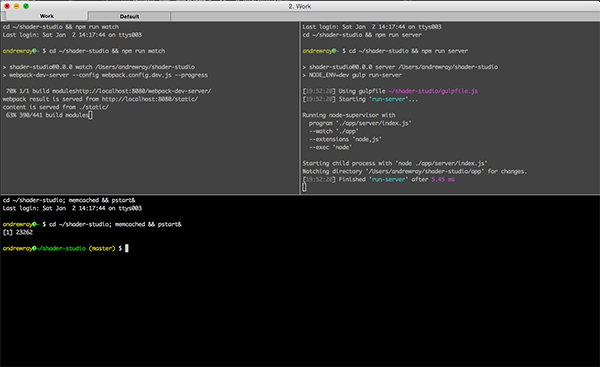
Task: Click the "program './app/server/index.js'" line
Action: pos(360,123)
